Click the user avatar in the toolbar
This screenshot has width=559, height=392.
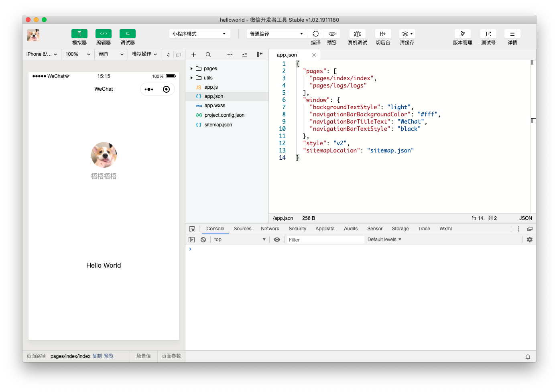[33, 35]
